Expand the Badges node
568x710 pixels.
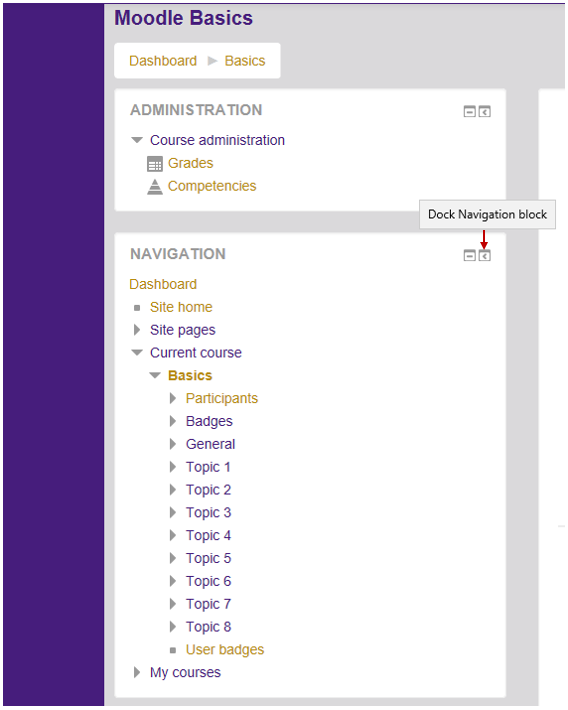click(173, 421)
